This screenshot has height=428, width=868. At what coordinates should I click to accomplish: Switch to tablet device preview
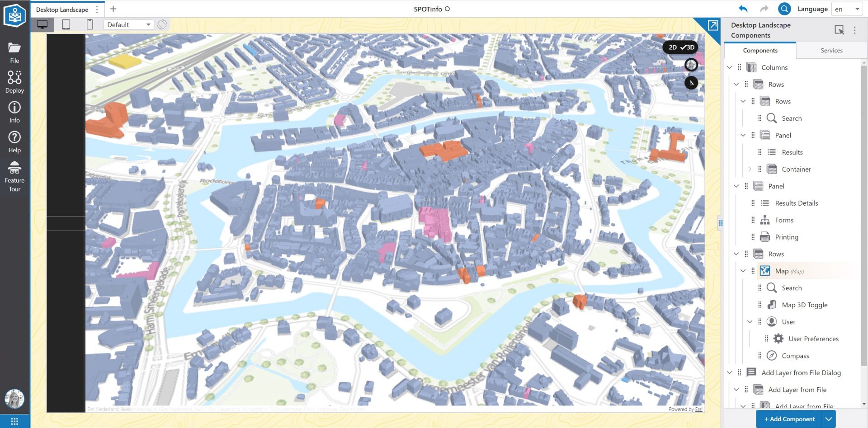(66, 25)
